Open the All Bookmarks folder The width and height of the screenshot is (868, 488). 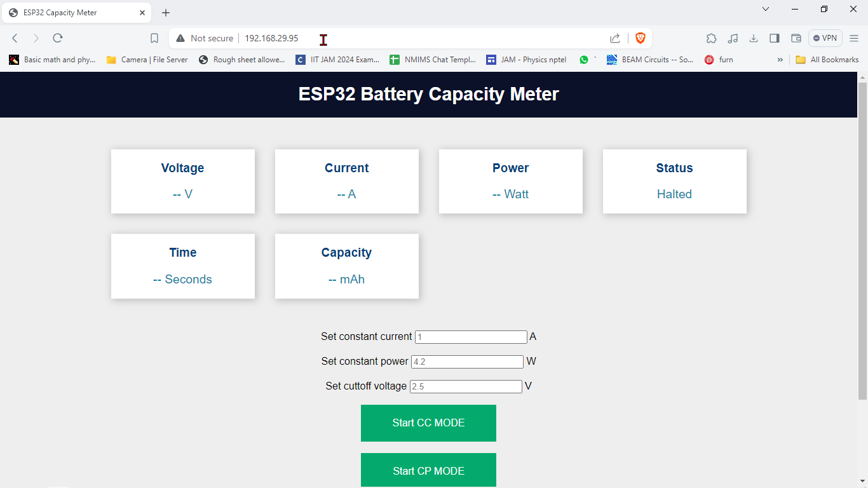(x=827, y=60)
